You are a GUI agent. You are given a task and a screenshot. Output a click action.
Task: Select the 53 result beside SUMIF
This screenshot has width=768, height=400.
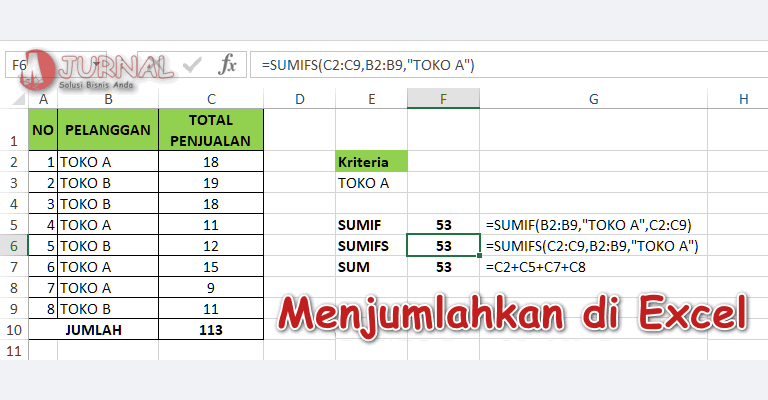(x=443, y=225)
